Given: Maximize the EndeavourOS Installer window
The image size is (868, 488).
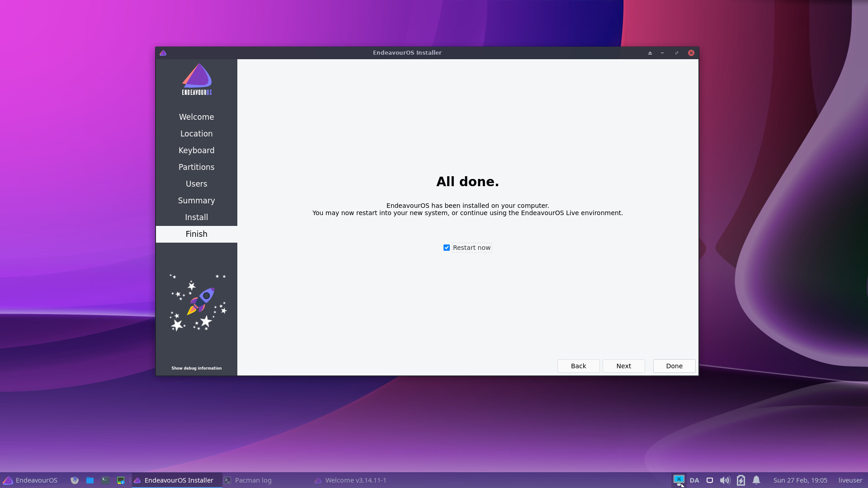Looking at the screenshot, I should pos(677,53).
